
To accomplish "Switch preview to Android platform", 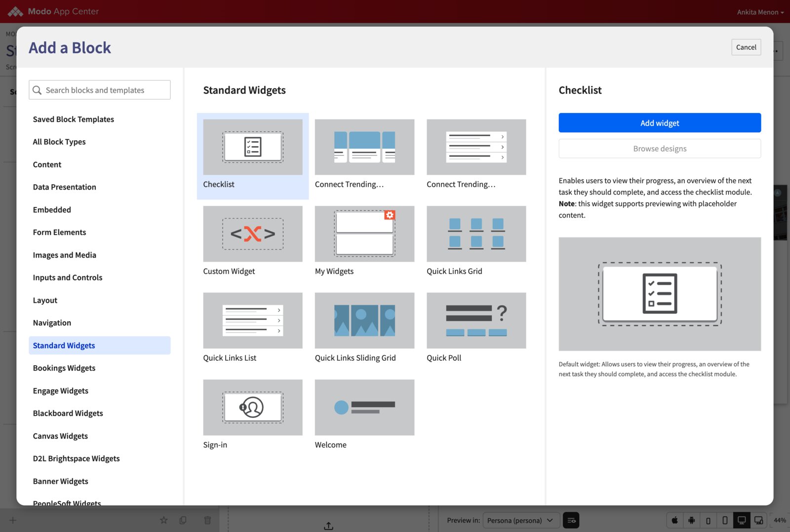I will pyautogui.click(x=692, y=520).
